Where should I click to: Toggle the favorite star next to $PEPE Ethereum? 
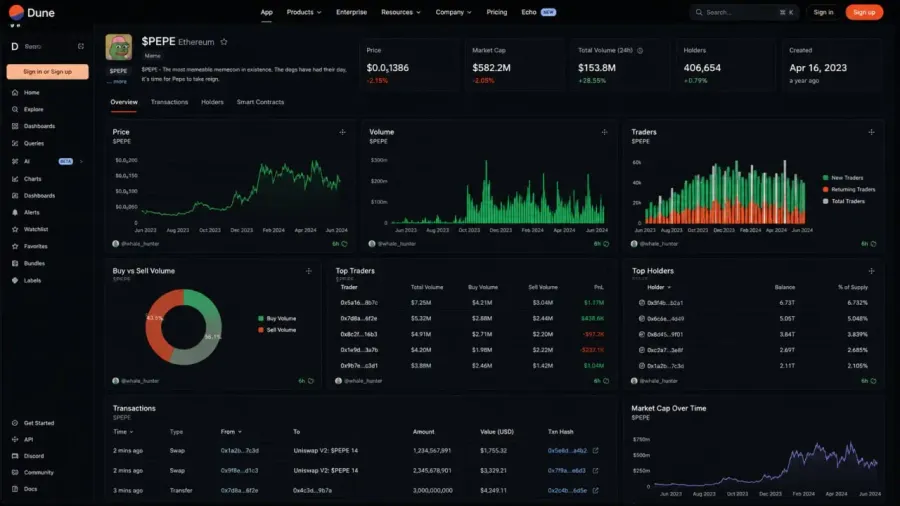point(224,42)
